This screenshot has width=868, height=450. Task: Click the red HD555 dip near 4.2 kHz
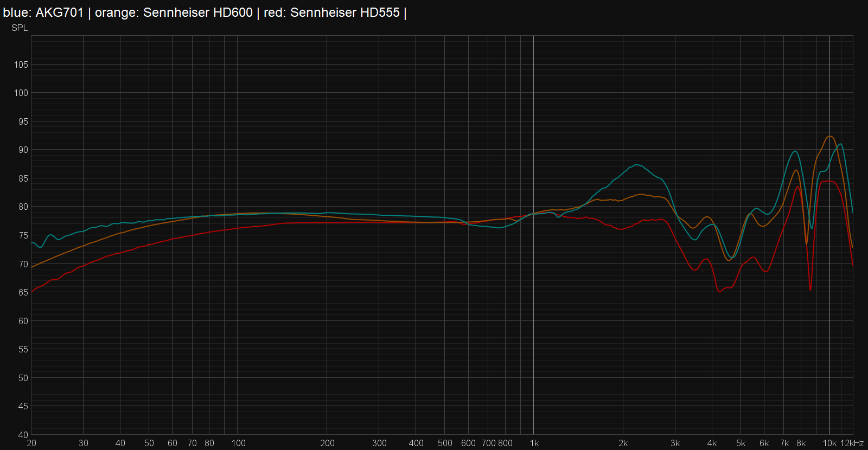(719, 292)
